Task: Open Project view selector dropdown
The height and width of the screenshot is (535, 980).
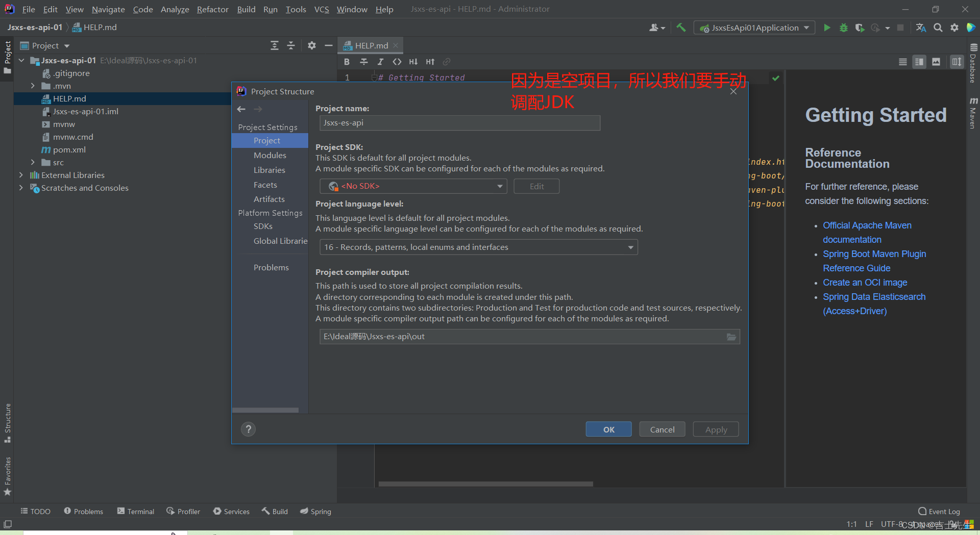Action: (x=44, y=45)
